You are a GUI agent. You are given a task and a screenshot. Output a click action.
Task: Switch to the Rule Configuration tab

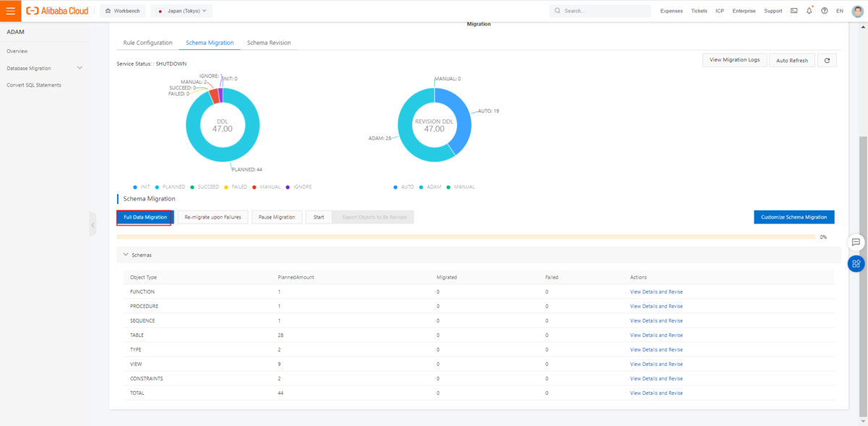tap(148, 43)
